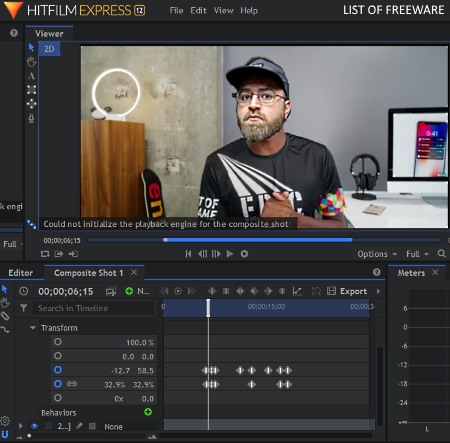Select the rectangle mask tool in Viewer
450x443 pixels.
32,90
